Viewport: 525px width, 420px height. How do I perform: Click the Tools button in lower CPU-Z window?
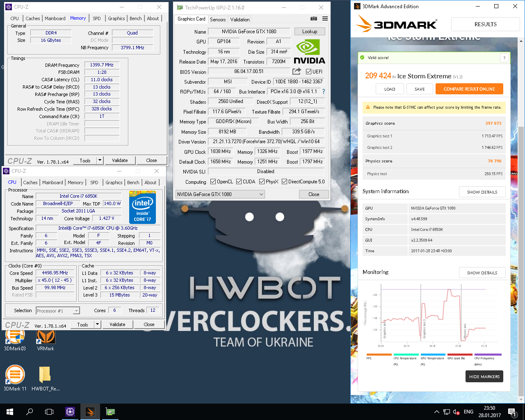(x=82, y=324)
